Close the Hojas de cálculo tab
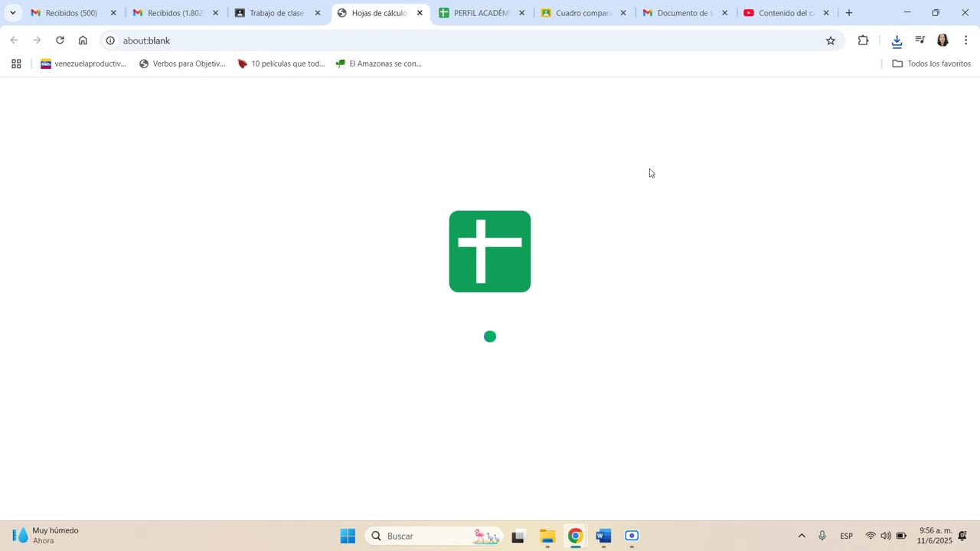Viewport: 980px width, 551px height. click(420, 13)
